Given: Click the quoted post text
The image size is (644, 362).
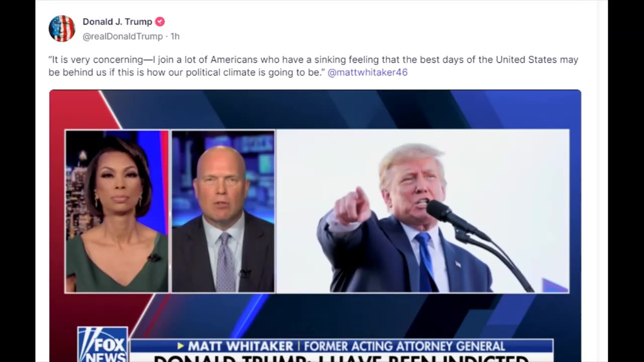Looking at the screenshot, I should (313, 66).
